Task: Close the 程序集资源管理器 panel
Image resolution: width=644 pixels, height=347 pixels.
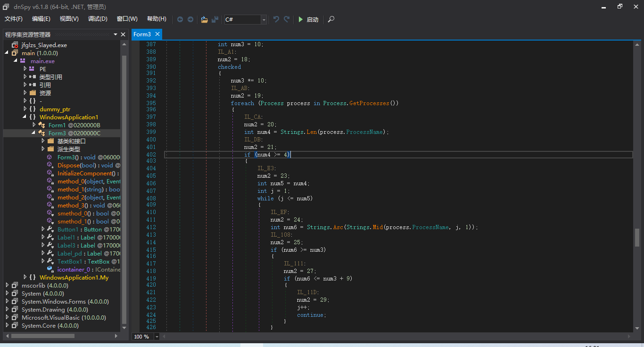Action: coord(123,34)
